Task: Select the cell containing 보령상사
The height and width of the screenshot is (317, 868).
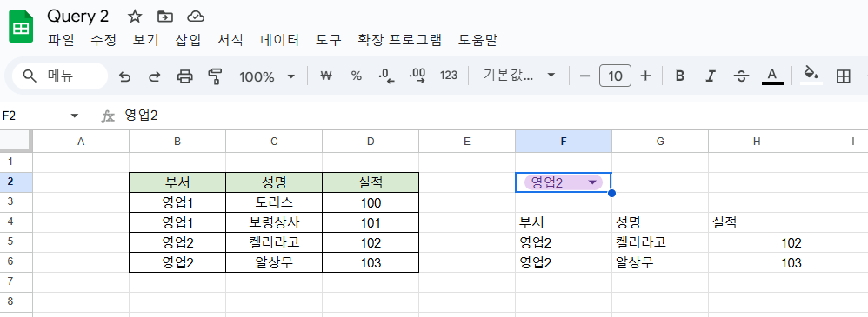Action: pos(274,222)
